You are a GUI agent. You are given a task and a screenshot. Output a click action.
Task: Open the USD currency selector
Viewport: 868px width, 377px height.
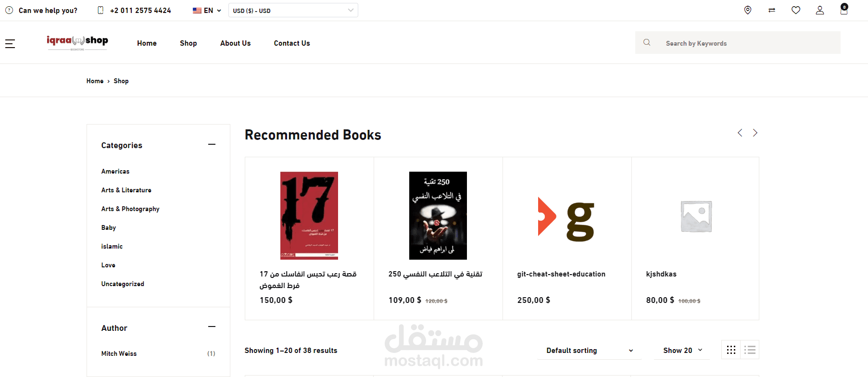[293, 10]
